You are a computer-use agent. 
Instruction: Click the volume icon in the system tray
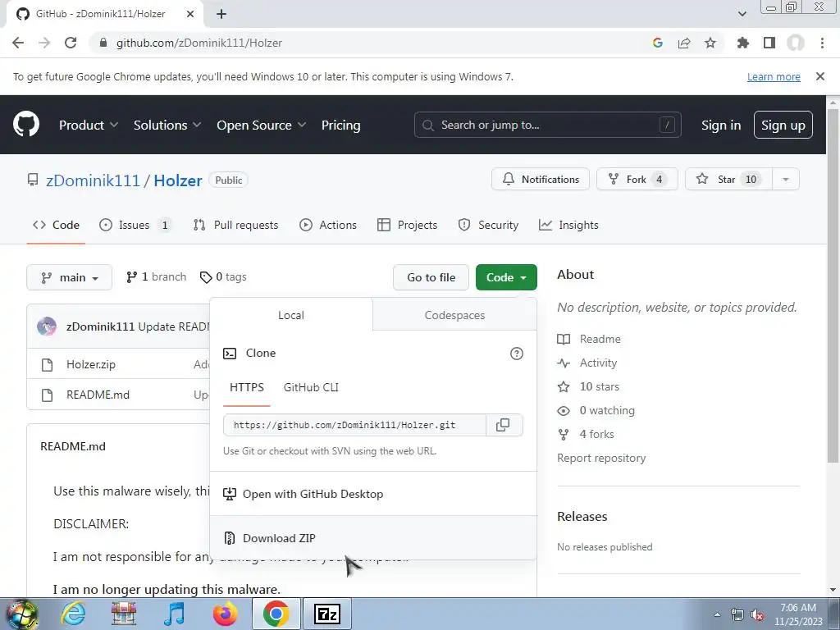(x=757, y=615)
